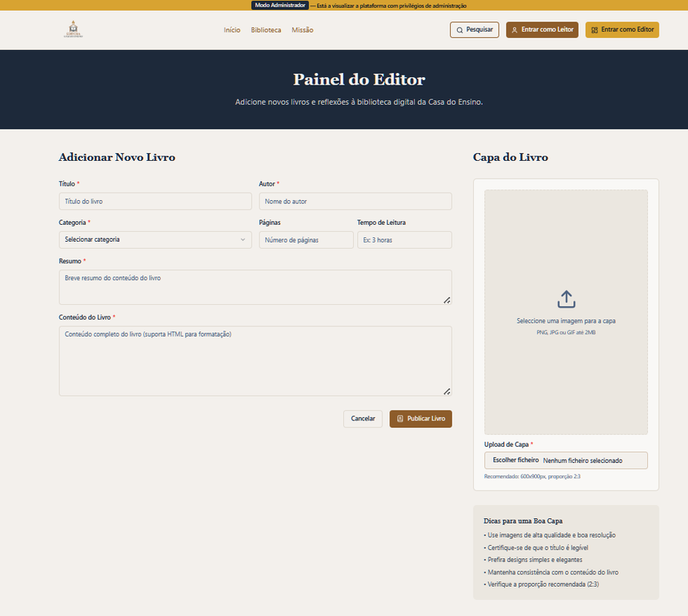Click the user icon in Entrar como Leitor
The width and height of the screenshot is (688, 616).
514,30
